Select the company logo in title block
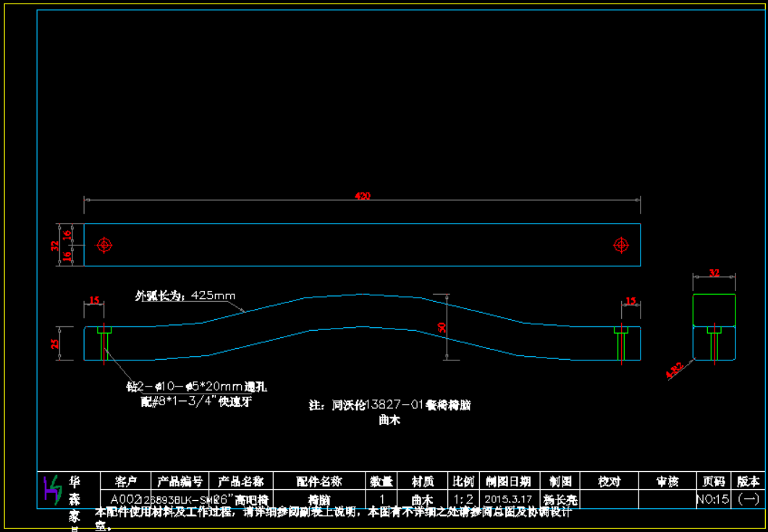The height and width of the screenshot is (532, 768). point(53,491)
